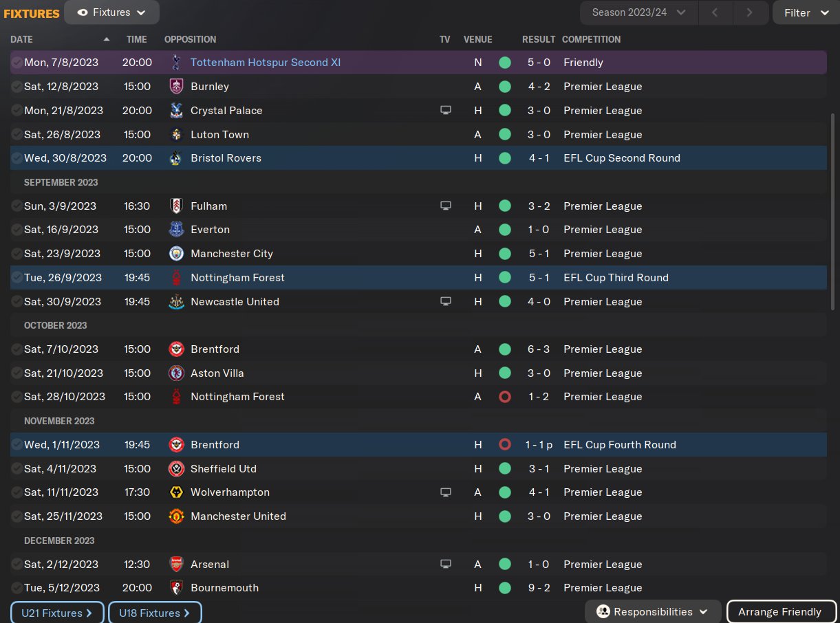Click the TV broadcast icon for Fulham match
This screenshot has height=623, width=840.
446,206
